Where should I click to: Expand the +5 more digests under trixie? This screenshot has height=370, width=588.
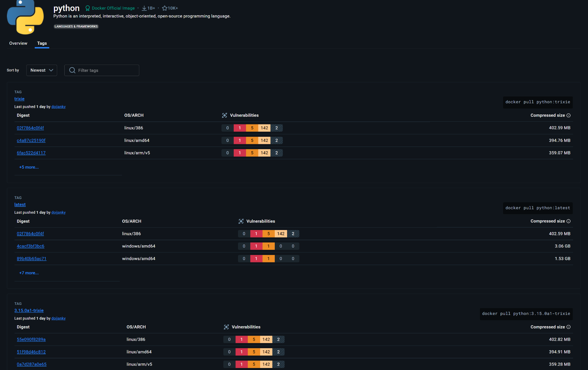(x=29, y=167)
